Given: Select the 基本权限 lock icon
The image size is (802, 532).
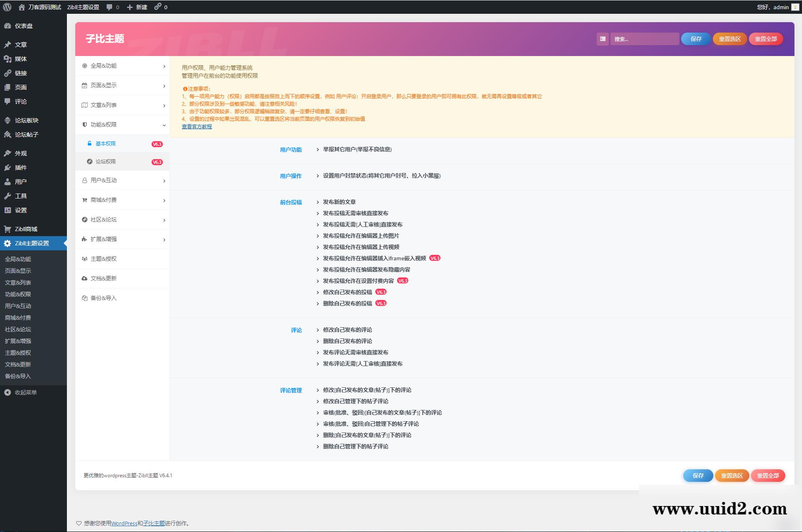Looking at the screenshot, I should coord(89,143).
